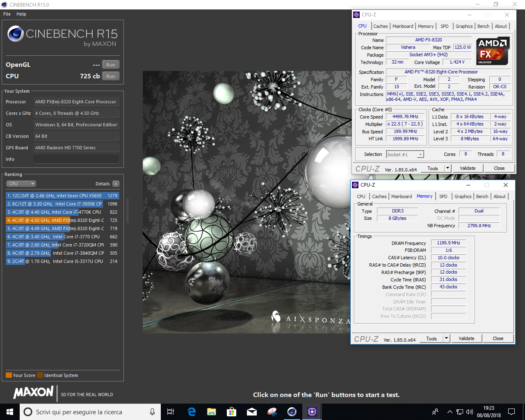Click Validate in the lower CPU-Z window
This screenshot has width=525, height=420.
pos(466,338)
